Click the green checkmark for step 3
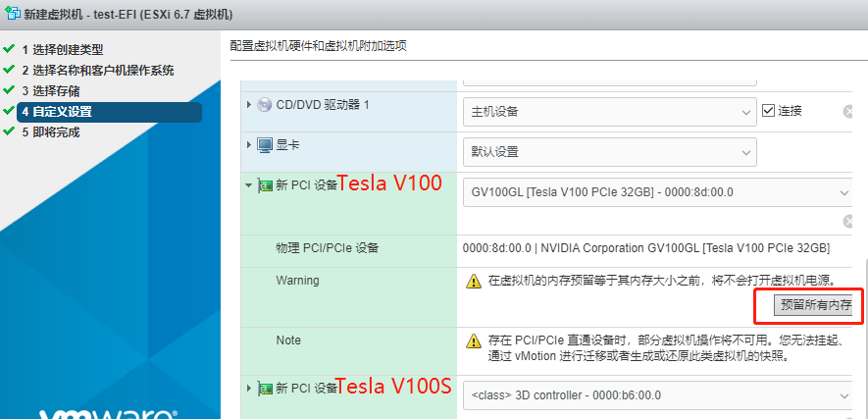868x419 pixels. click(8, 89)
